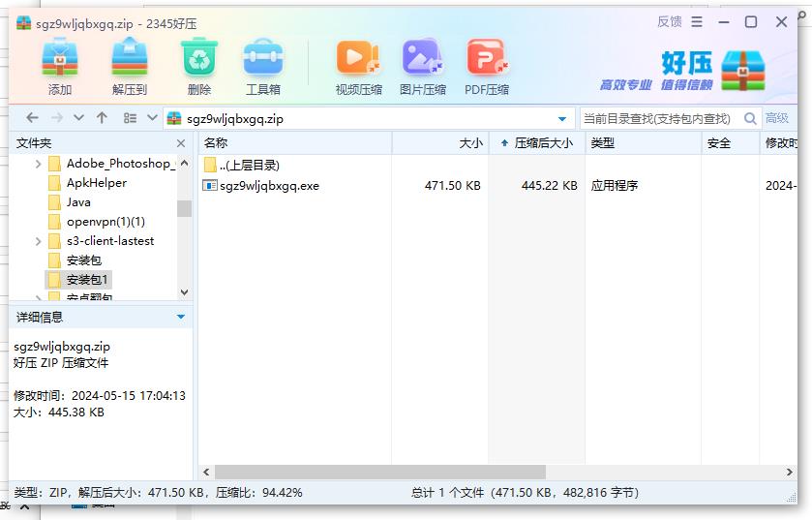Open the hamburger main menu icon
This screenshot has width=812, height=520.
point(697,21)
